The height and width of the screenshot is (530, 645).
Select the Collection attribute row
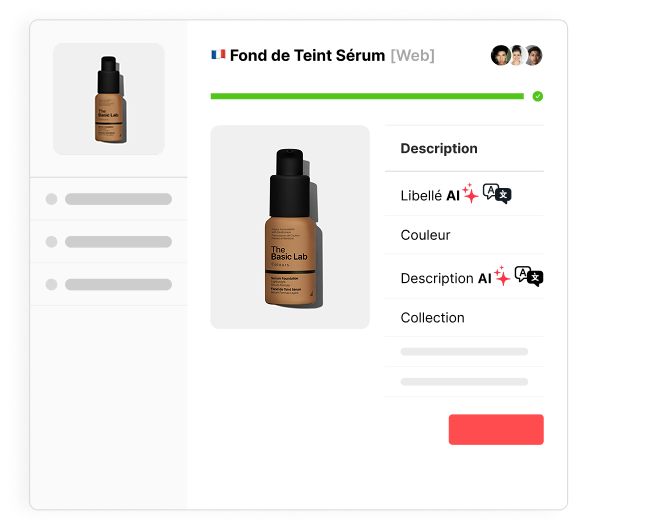tap(464, 318)
